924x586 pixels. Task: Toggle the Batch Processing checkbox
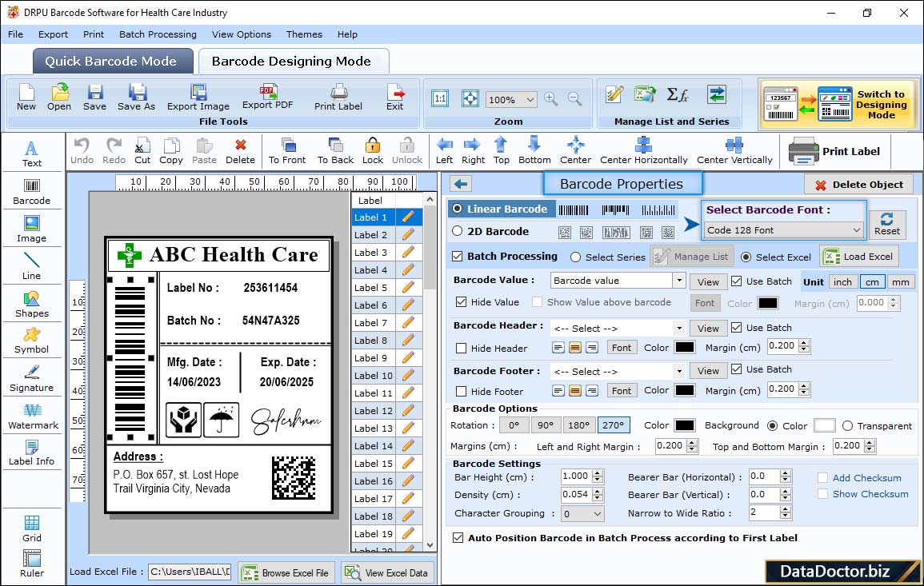[458, 256]
